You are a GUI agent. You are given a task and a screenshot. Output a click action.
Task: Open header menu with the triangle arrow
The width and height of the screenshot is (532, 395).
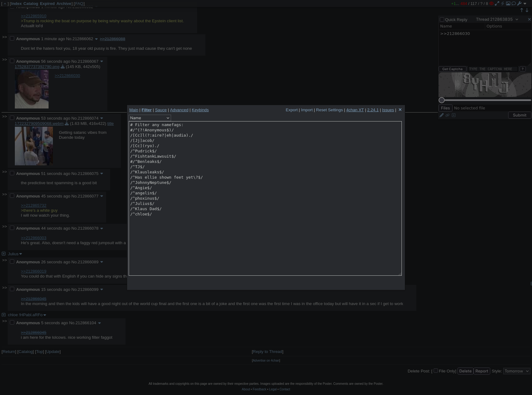pyautogui.click(x=525, y=4)
